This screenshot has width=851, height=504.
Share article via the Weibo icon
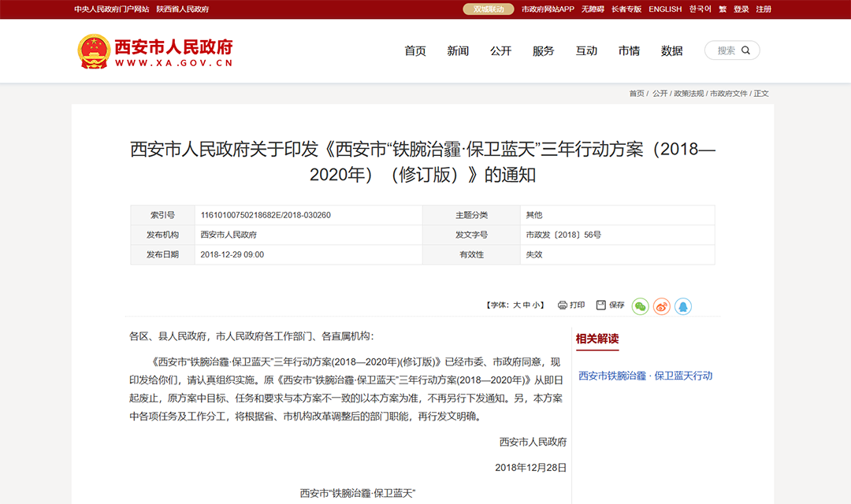[661, 306]
